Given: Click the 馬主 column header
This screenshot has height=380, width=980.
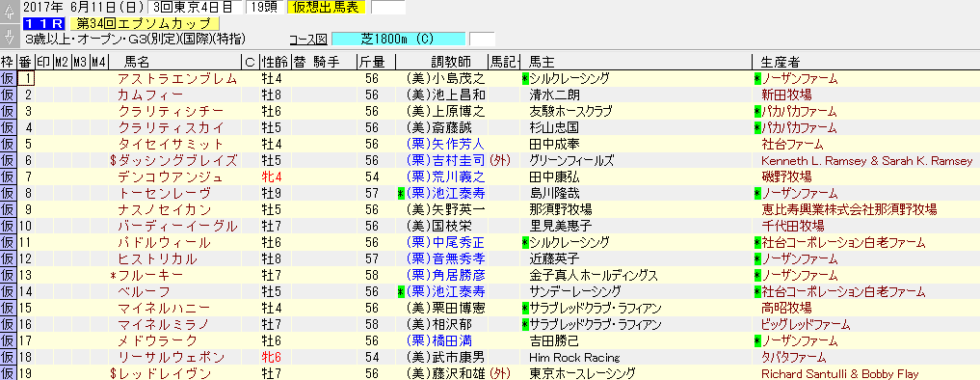Looking at the screenshot, I should [542, 62].
